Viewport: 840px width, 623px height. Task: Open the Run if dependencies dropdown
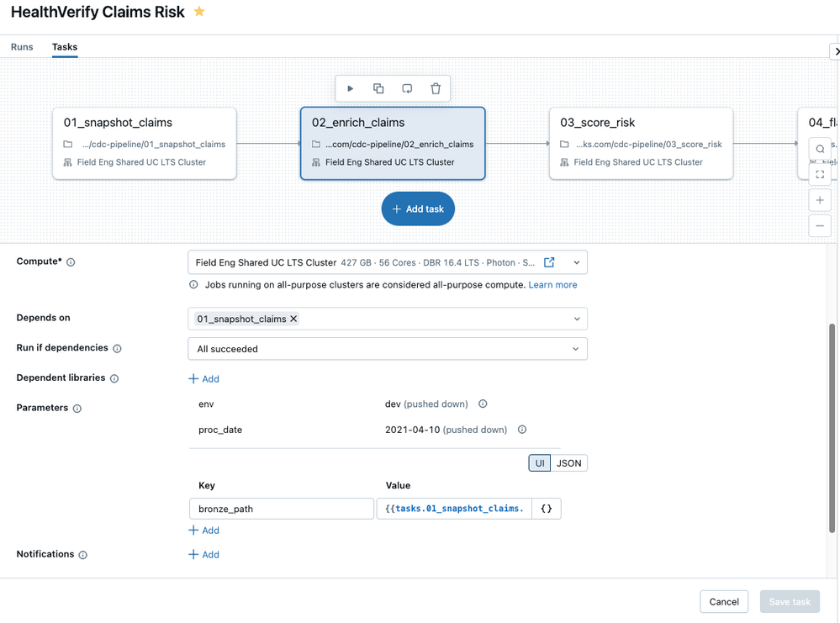(x=577, y=348)
